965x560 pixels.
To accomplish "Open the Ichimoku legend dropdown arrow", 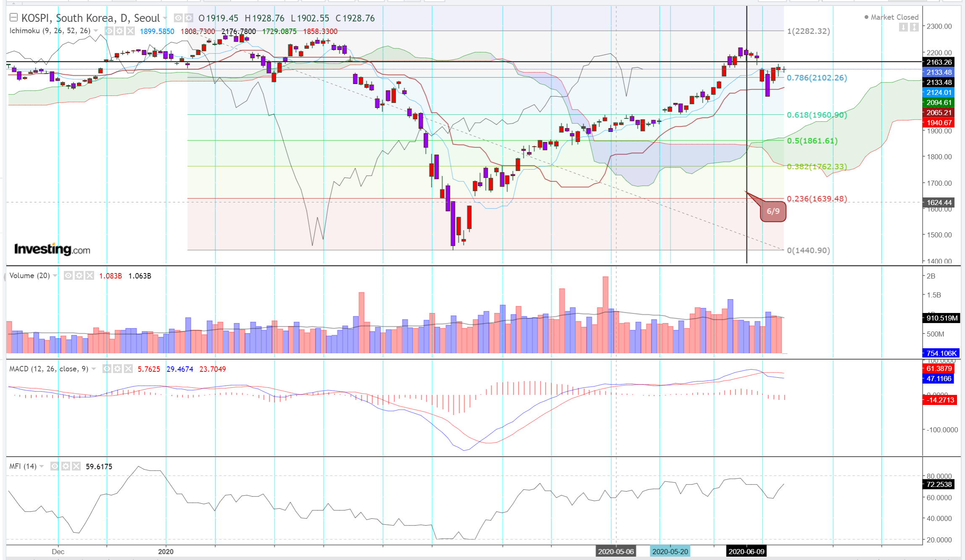I will click(x=96, y=31).
